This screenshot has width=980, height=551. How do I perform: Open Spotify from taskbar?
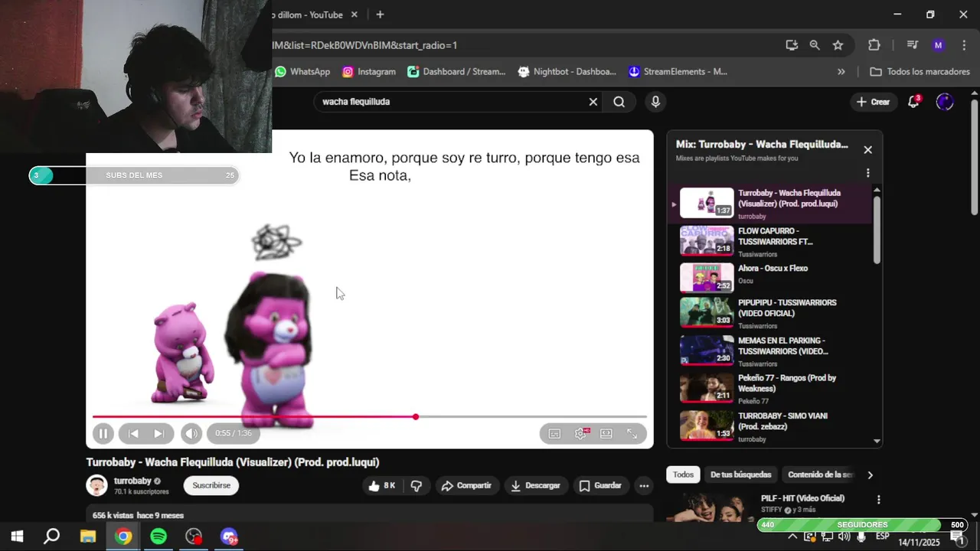click(158, 536)
